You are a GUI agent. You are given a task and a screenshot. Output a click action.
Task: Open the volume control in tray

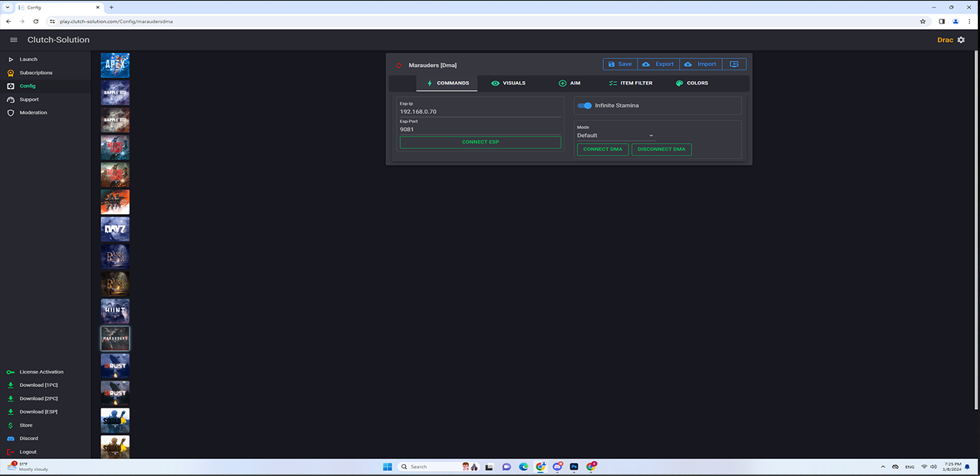point(934,467)
